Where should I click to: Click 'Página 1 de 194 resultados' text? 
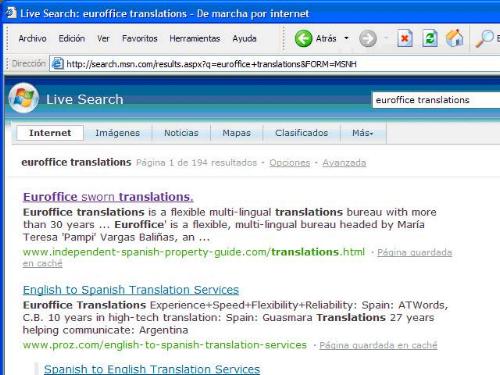(196, 163)
